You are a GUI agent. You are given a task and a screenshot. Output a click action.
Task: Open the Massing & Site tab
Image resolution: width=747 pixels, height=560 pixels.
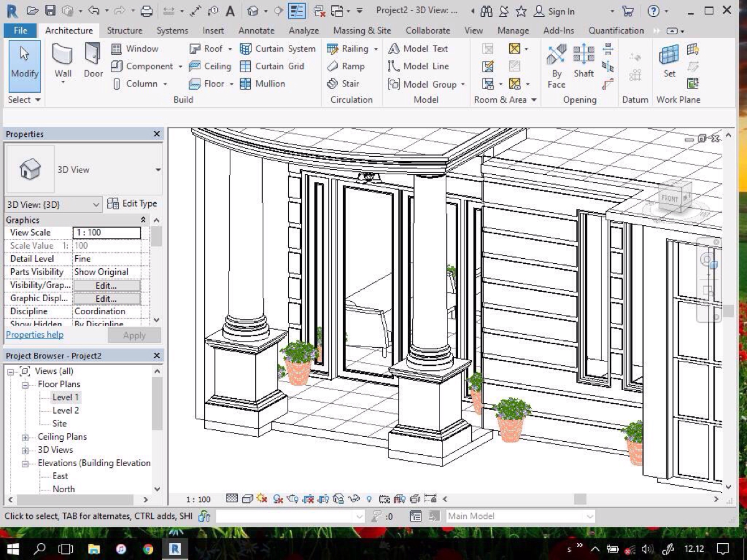[x=362, y=30]
